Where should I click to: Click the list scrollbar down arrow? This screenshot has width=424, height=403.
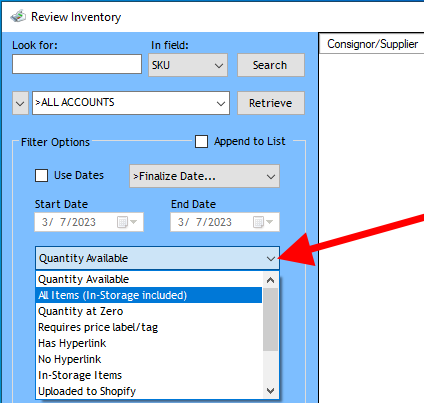(270, 390)
